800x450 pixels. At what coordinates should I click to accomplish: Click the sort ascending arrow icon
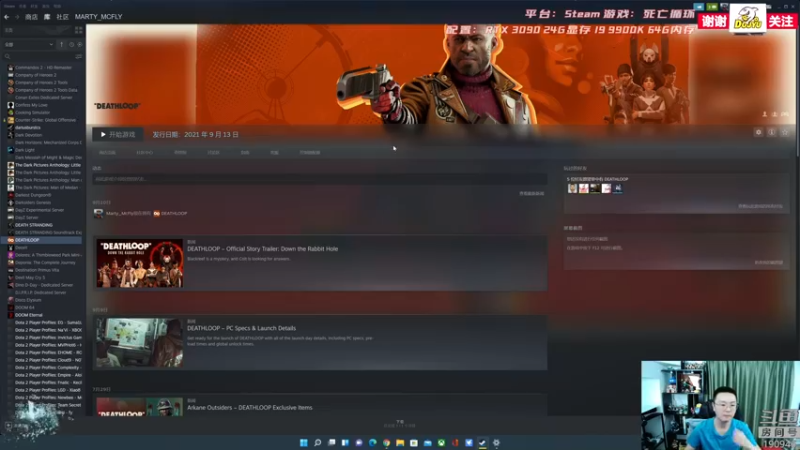pos(62,44)
